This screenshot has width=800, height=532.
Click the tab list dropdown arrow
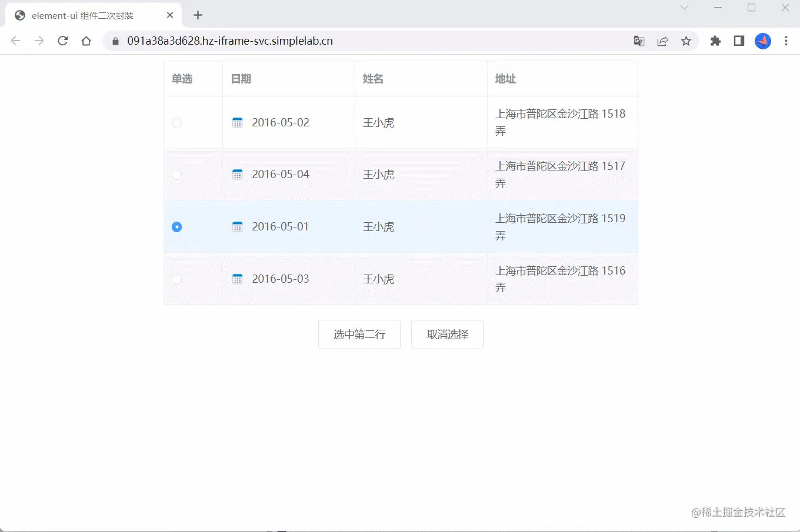[x=684, y=8]
